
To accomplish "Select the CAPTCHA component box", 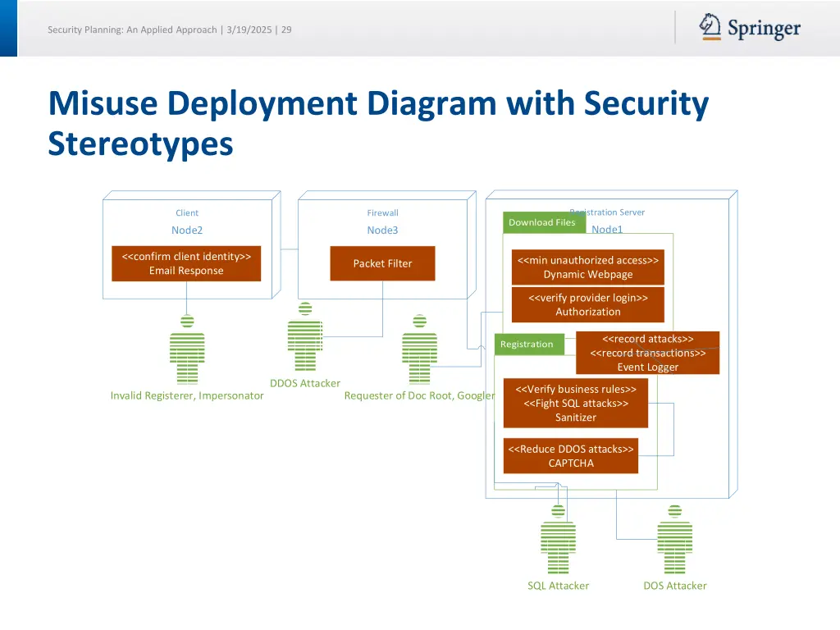I will tap(571, 456).
